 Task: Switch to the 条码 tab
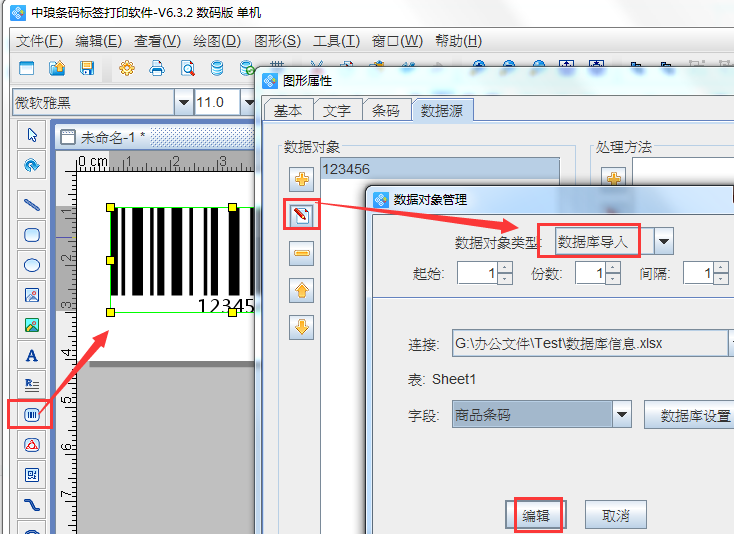(x=385, y=110)
